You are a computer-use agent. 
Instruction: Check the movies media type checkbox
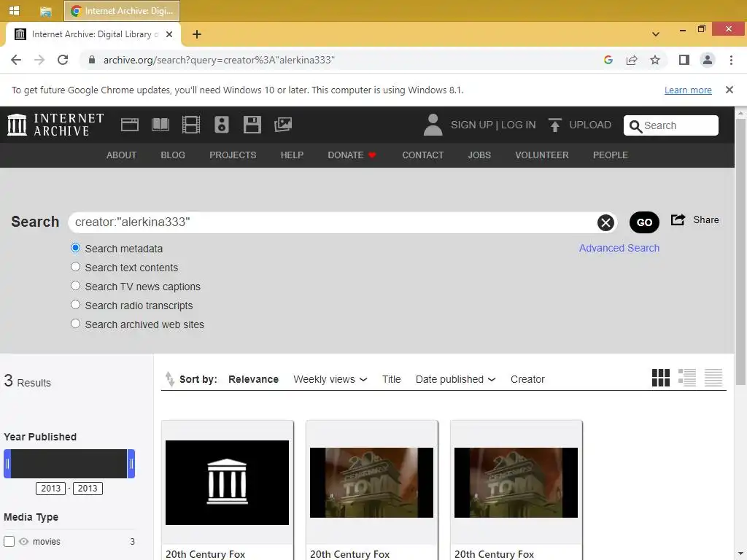point(9,542)
